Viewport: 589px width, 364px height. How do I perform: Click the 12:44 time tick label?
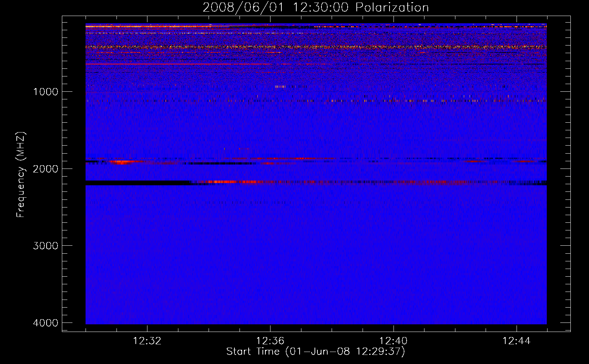pos(517,341)
